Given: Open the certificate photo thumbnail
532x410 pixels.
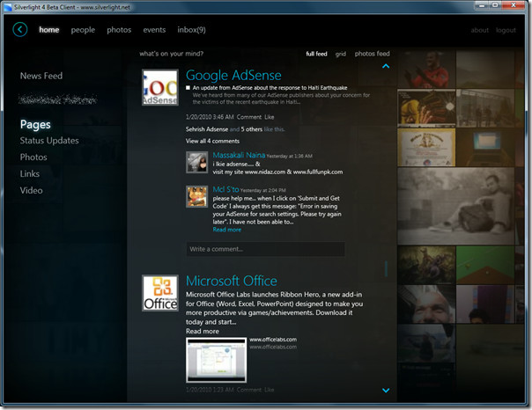Looking at the screenshot, I should click(x=426, y=148).
